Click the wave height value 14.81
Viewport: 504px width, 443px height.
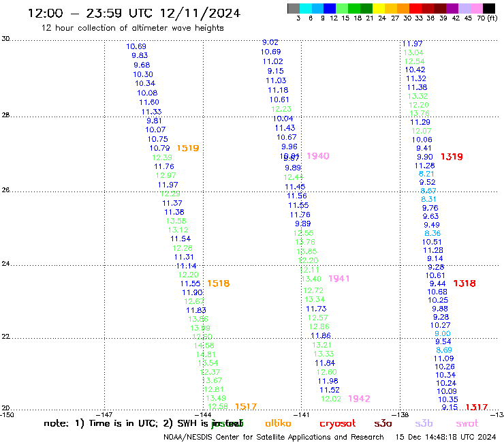point(206,354)
